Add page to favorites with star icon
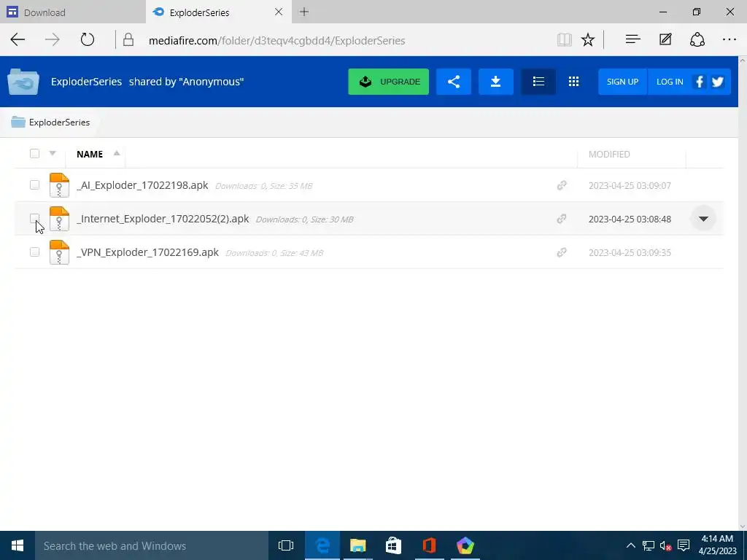Screen dimensions: 747x560 click(x=588, y=39)
